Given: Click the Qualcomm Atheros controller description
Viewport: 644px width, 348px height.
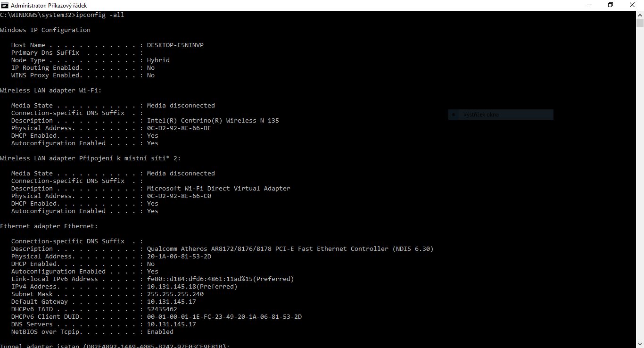Looking at the screenshot, I should tap(290, 249).
